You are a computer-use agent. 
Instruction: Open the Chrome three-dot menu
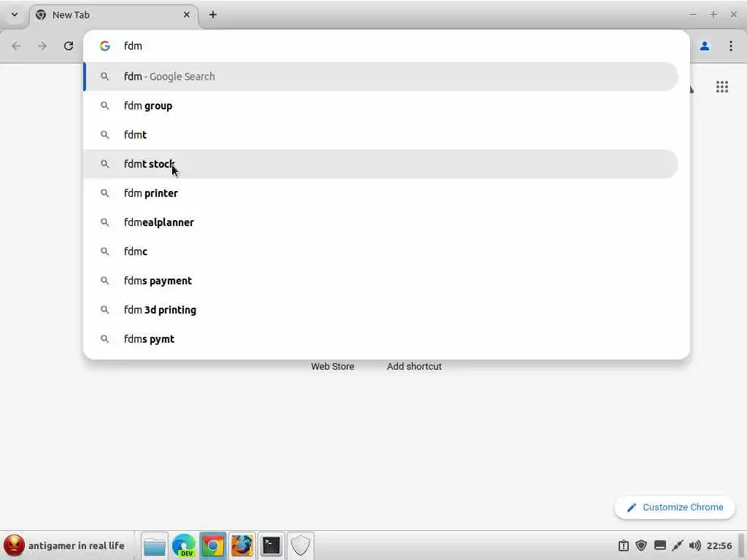click(731, 46)
